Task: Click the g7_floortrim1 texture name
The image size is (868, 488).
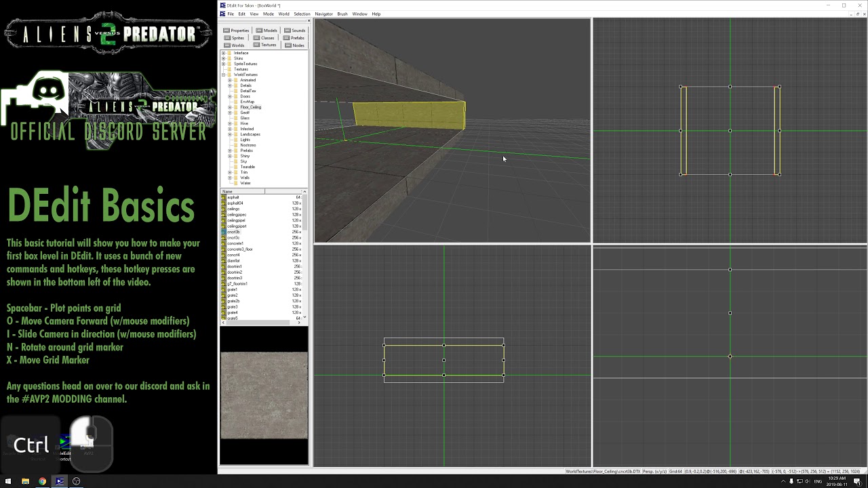Action: (237, 284)
